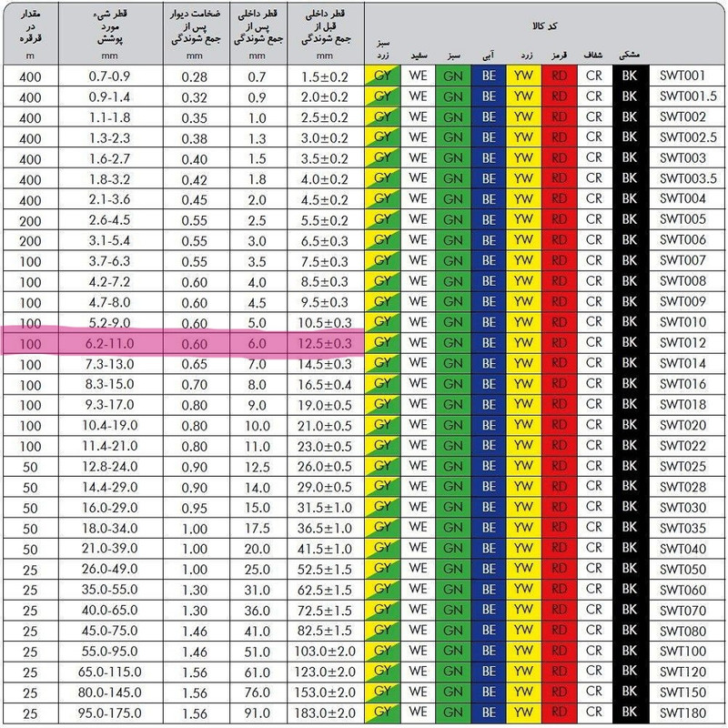The height and width of the screenshot is (728, 728).
Task: Click the آبی color column header
Action: coord(489,55)
